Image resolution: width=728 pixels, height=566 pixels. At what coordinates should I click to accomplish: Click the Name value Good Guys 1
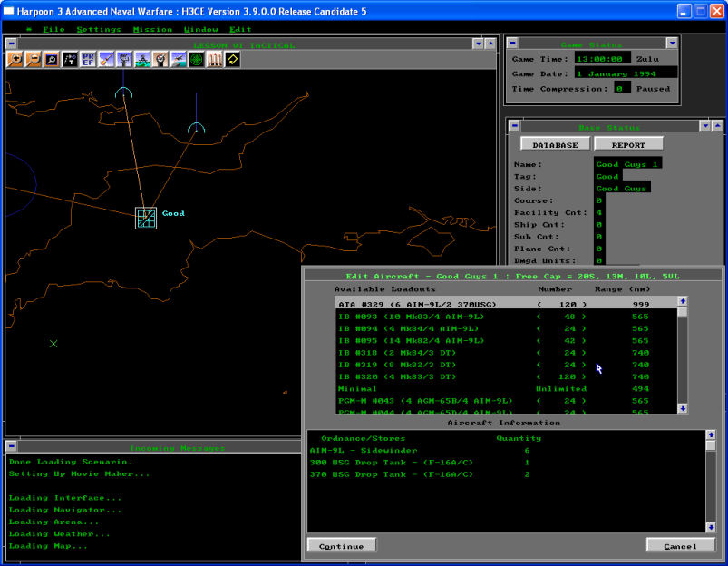[x=627, y=163]
